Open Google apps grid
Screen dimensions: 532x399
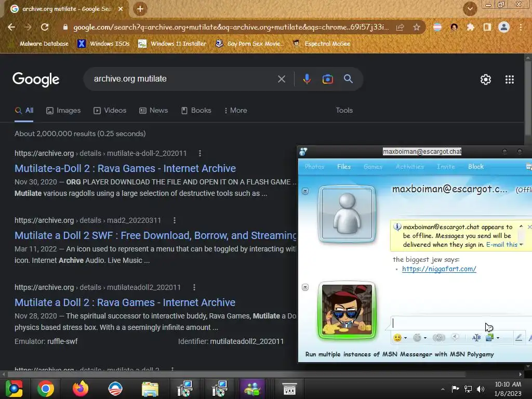(510, 79)
